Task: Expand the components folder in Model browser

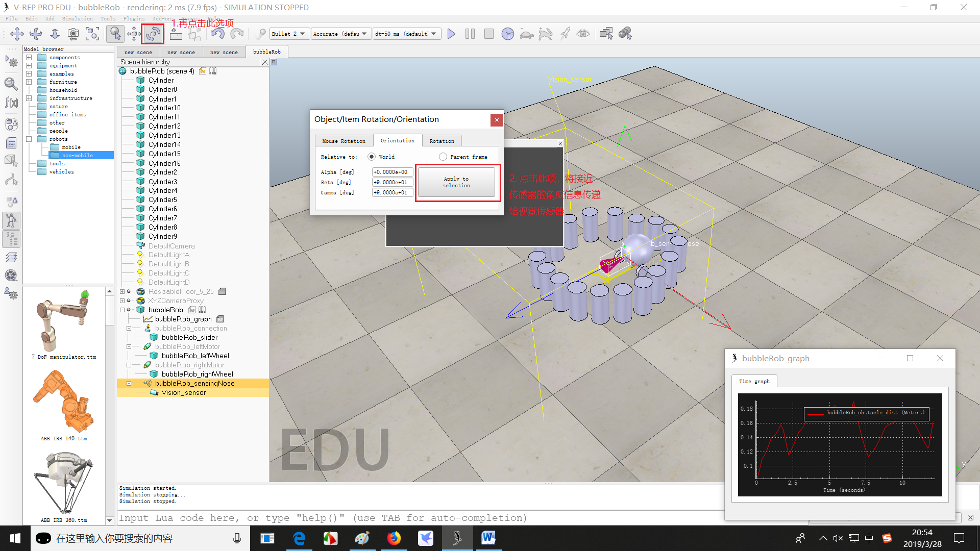Action: pos(29,58)
